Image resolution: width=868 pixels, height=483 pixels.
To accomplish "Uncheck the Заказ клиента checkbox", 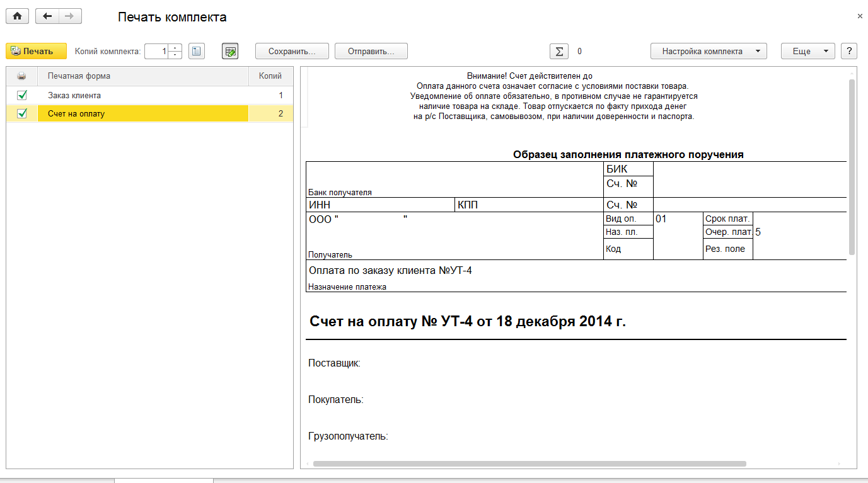I will pos(22,95).
